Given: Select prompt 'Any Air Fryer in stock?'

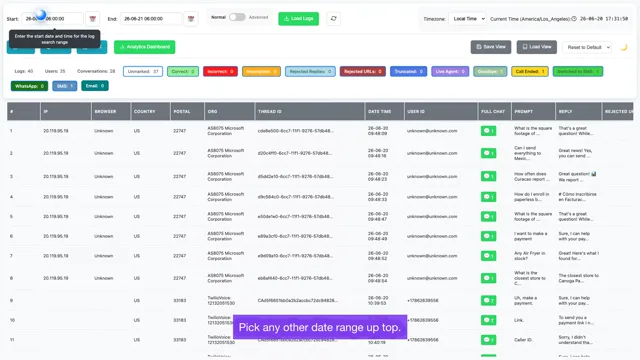Looking at the screenshot, I should point(530,256).
